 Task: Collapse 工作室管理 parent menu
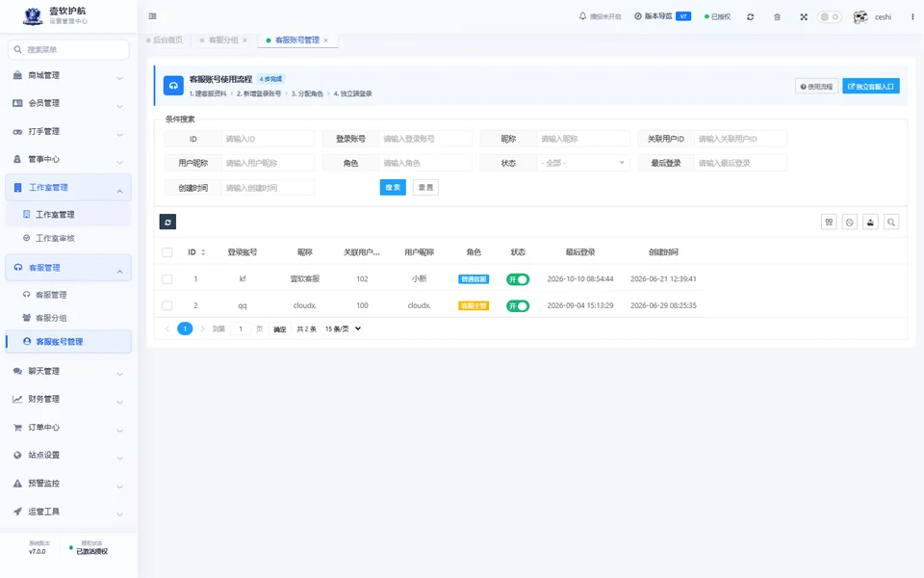tap(68, 188)
